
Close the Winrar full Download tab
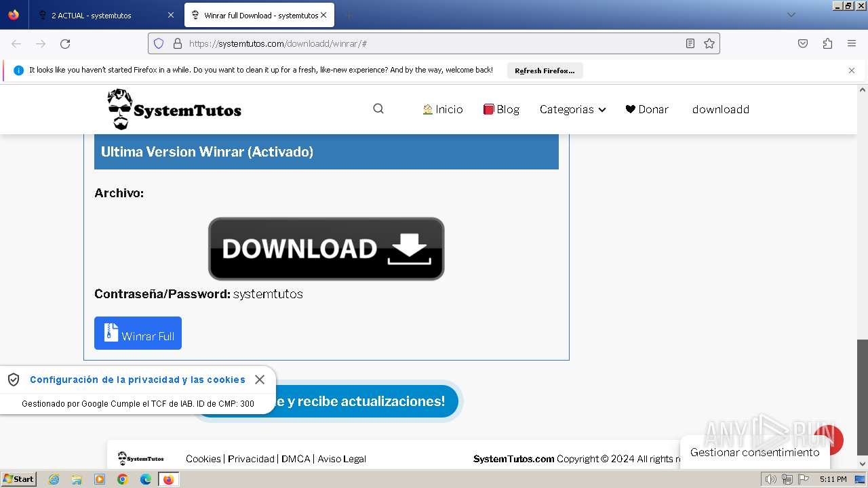point(323,15)
